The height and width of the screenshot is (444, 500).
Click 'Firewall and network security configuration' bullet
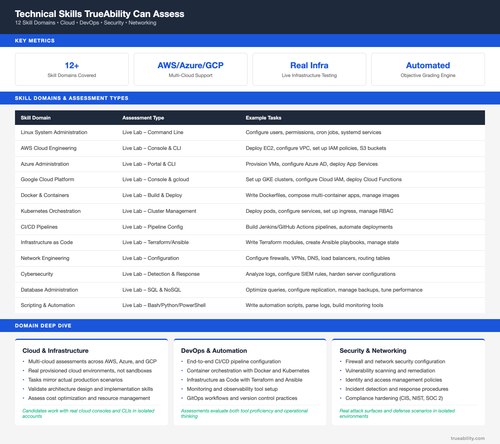(x=395, y=361)
